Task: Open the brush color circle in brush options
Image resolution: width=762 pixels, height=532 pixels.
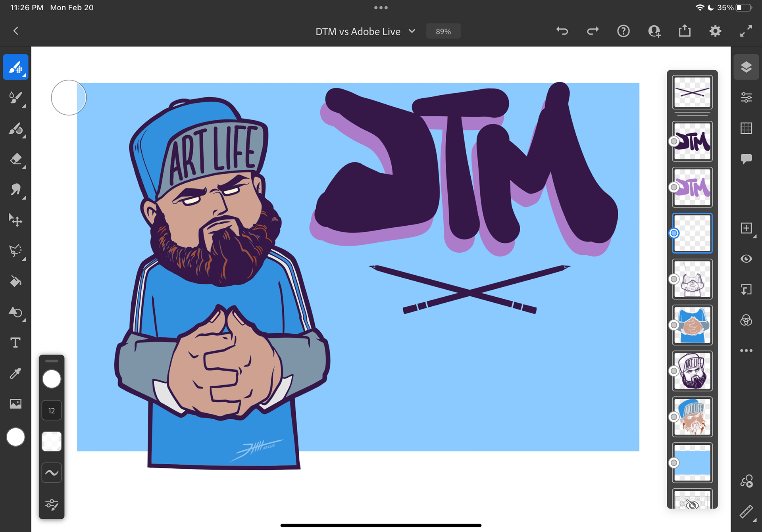Action: click(x=52, y=379)
